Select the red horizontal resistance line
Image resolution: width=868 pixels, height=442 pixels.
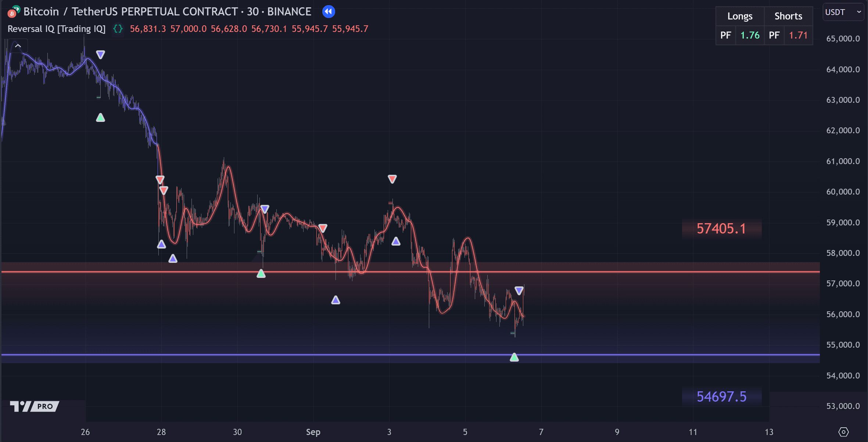click(410, 272)
